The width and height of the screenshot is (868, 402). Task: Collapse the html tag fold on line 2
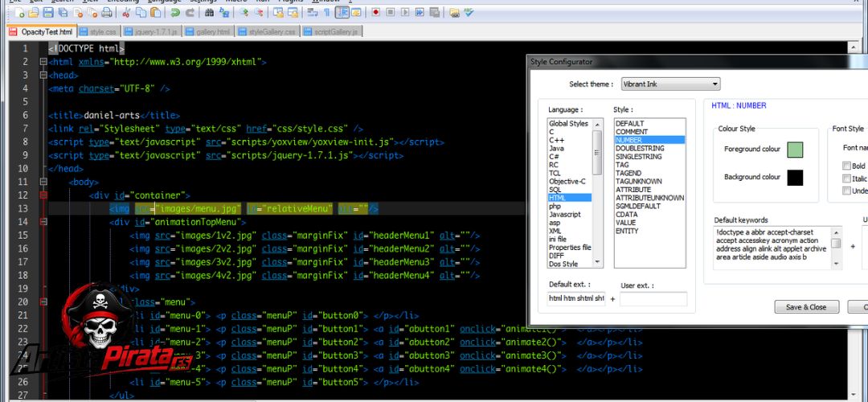(x=43, y=62)
